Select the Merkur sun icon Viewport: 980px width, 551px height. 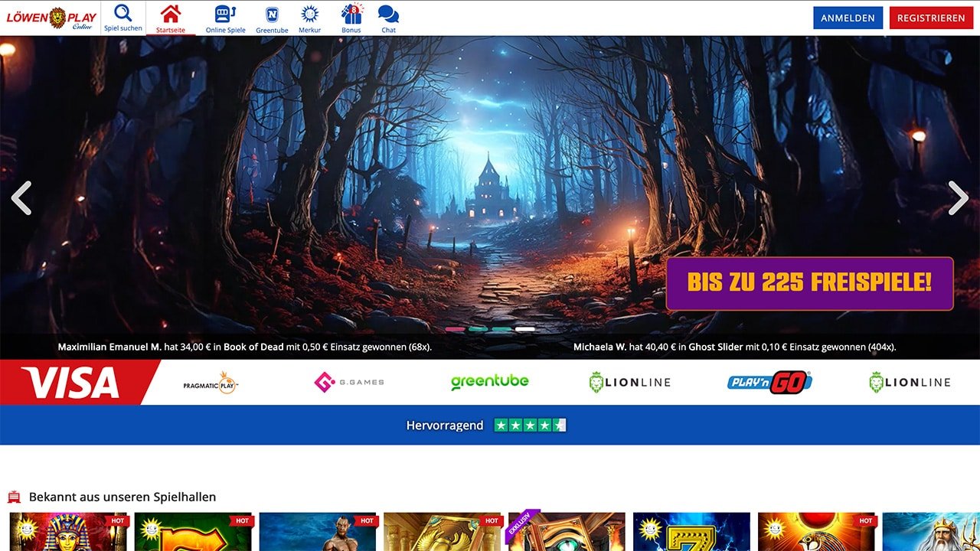point(309,13)
